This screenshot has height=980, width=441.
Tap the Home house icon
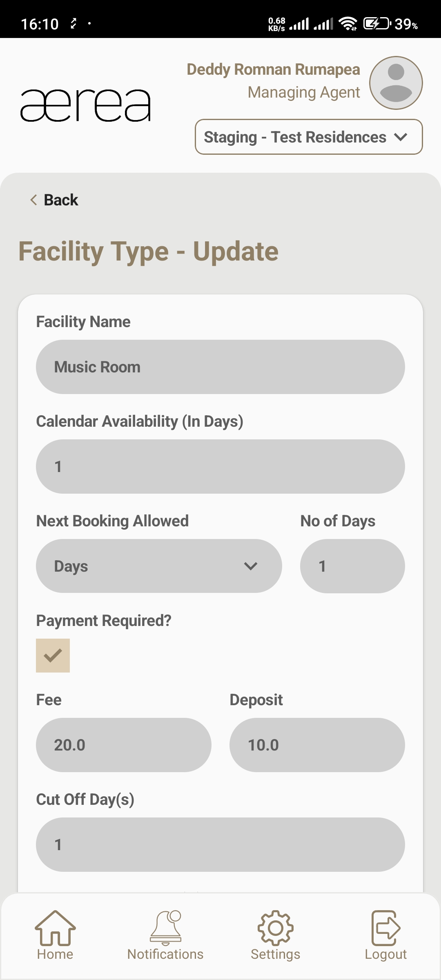coord(55,928)
